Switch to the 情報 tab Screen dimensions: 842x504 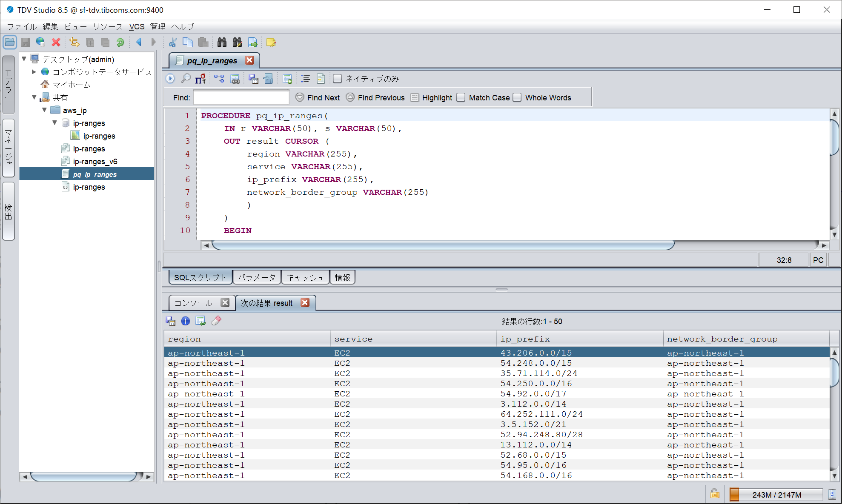pos(342,277)
